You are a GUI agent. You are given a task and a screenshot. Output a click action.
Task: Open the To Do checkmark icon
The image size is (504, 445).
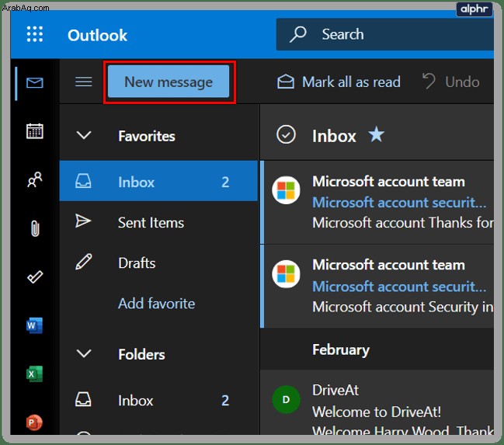pyautogui.click(x=35, y=276)
